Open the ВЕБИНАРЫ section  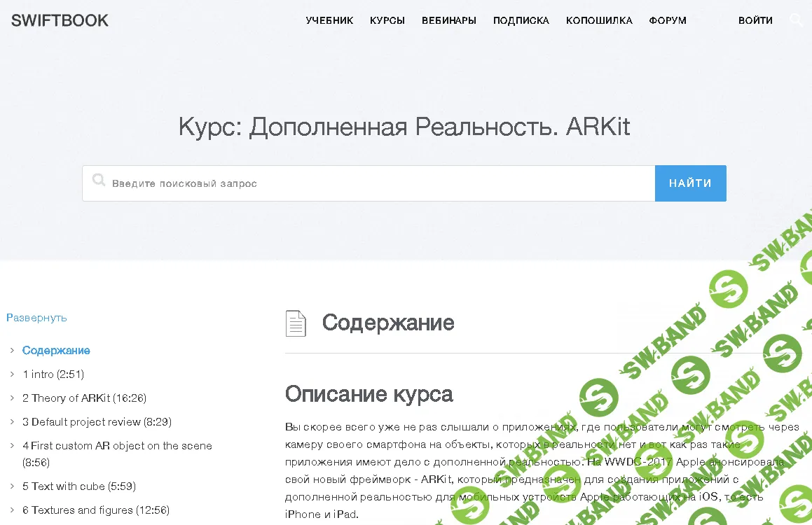(x=448, y=20)
